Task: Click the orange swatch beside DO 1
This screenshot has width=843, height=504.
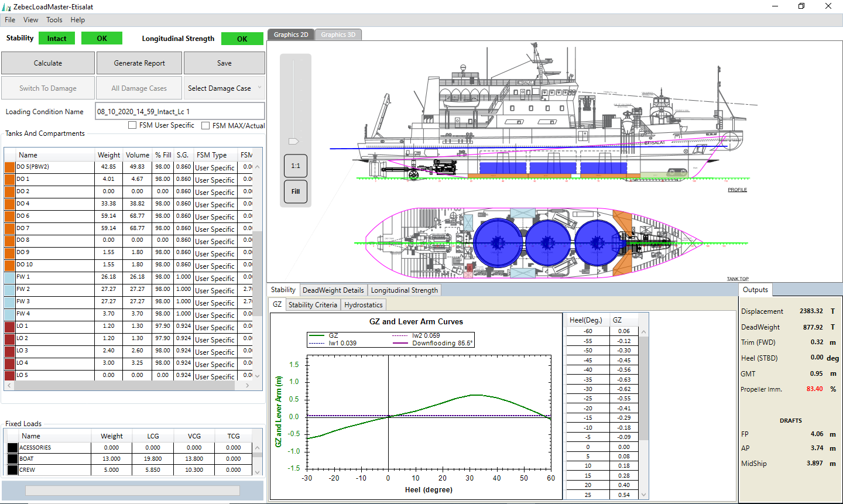Action: click(x=9, y=179)
